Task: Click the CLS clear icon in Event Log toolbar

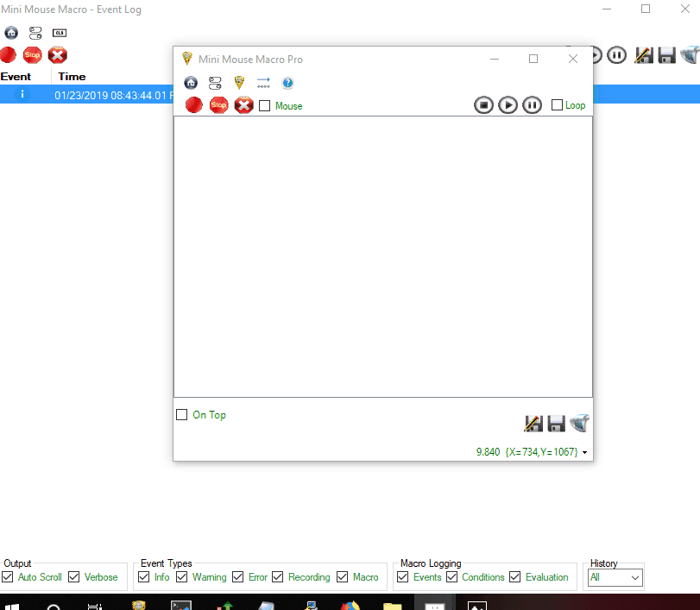Action: pos(59,33)
